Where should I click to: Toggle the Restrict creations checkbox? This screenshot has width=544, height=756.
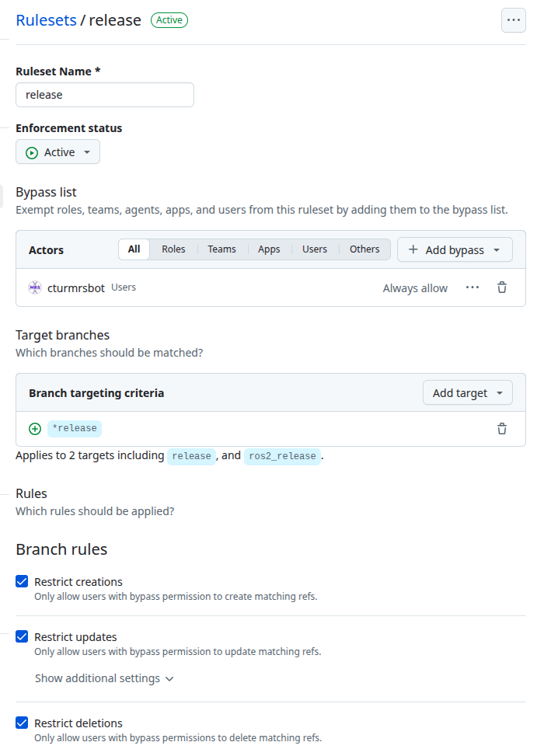coord(22,581)
